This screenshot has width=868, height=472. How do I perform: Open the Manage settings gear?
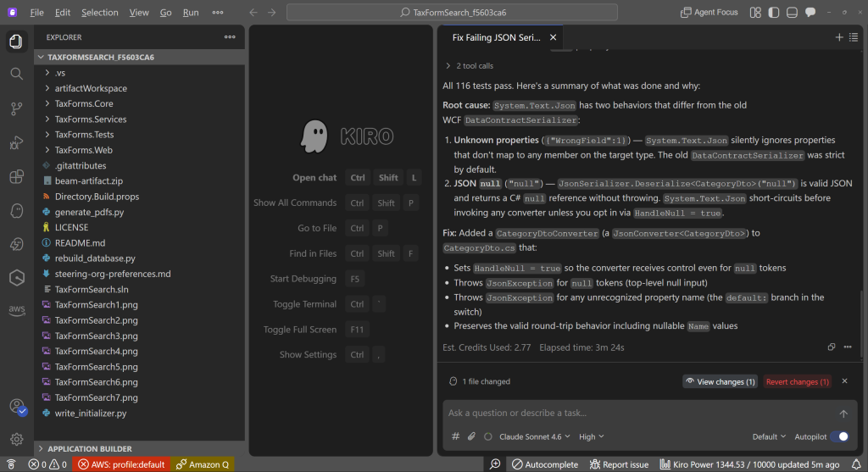point(16,439)
